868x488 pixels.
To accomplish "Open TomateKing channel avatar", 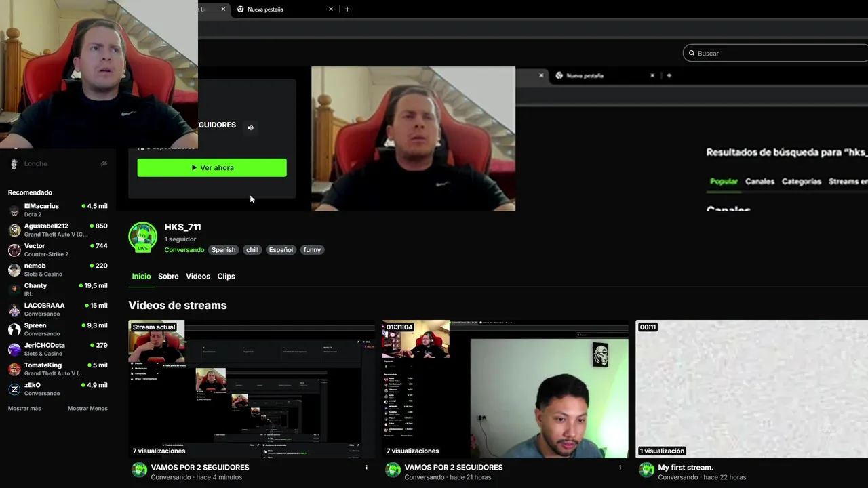I will tap(14, 369).
